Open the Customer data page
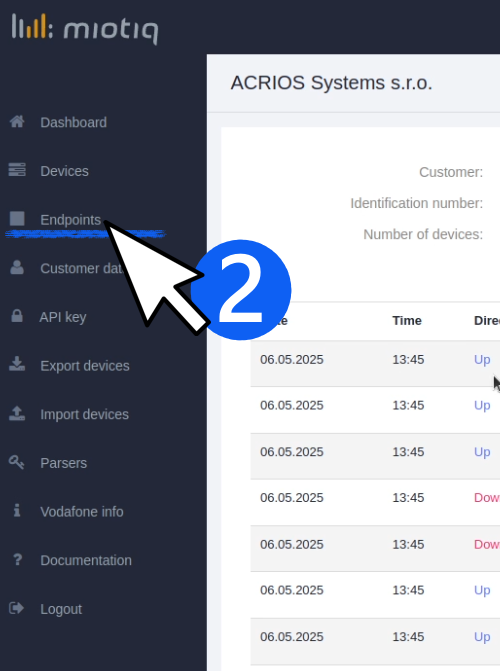This screenshot has width=500, height=671. coord(81,268)
